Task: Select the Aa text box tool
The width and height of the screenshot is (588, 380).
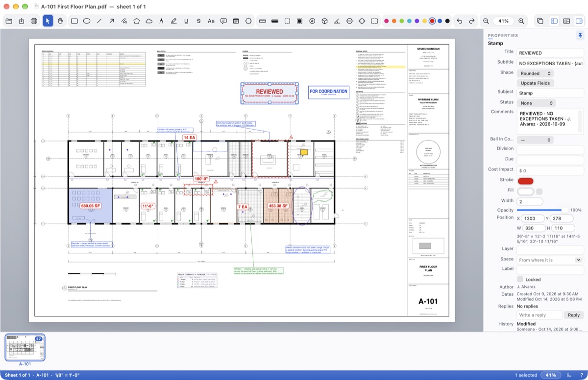Action: pos(211,21)
